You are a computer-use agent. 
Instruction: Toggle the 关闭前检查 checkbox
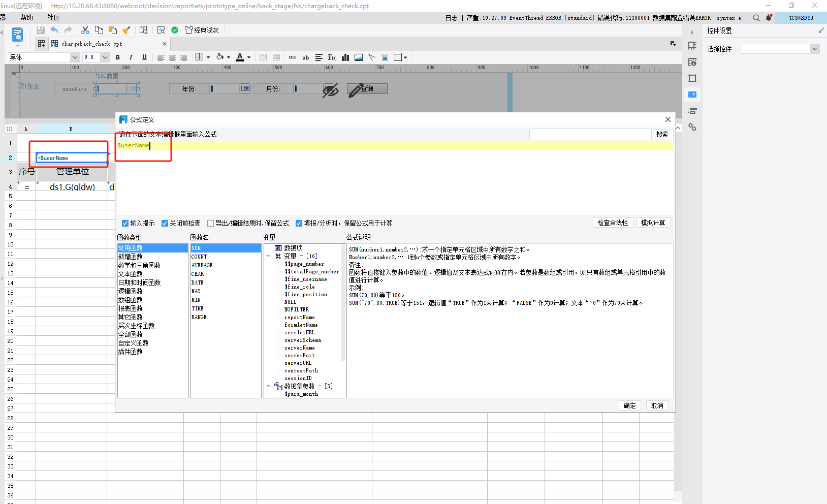pyautogui.click(x=165, y=223)
